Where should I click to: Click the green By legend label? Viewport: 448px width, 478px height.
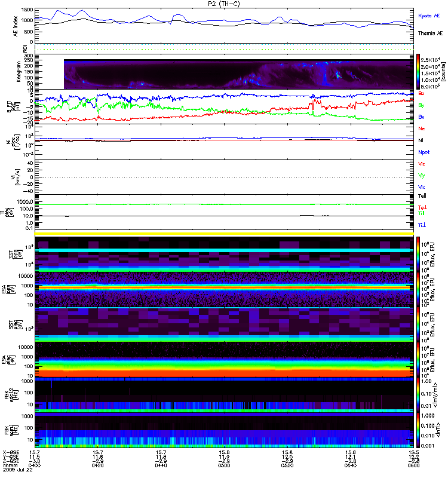pyautogui.click(x=421, y=105)
